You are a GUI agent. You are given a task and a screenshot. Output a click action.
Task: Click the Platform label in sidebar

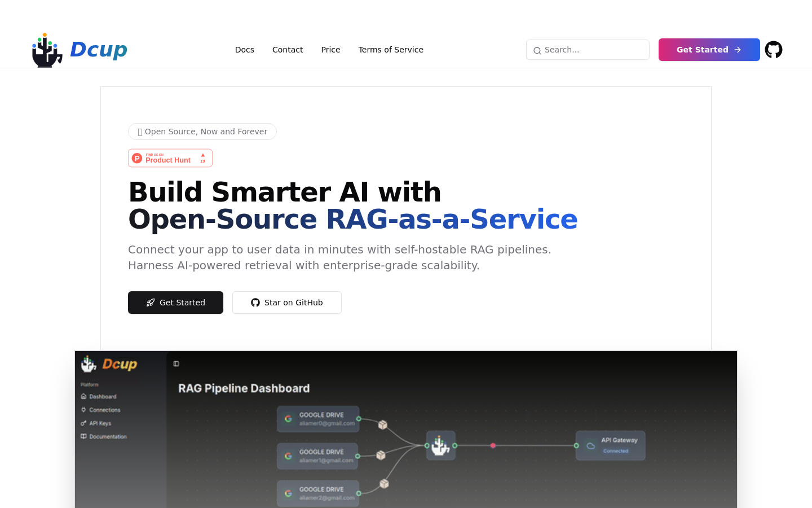click(x=90, y=384)
